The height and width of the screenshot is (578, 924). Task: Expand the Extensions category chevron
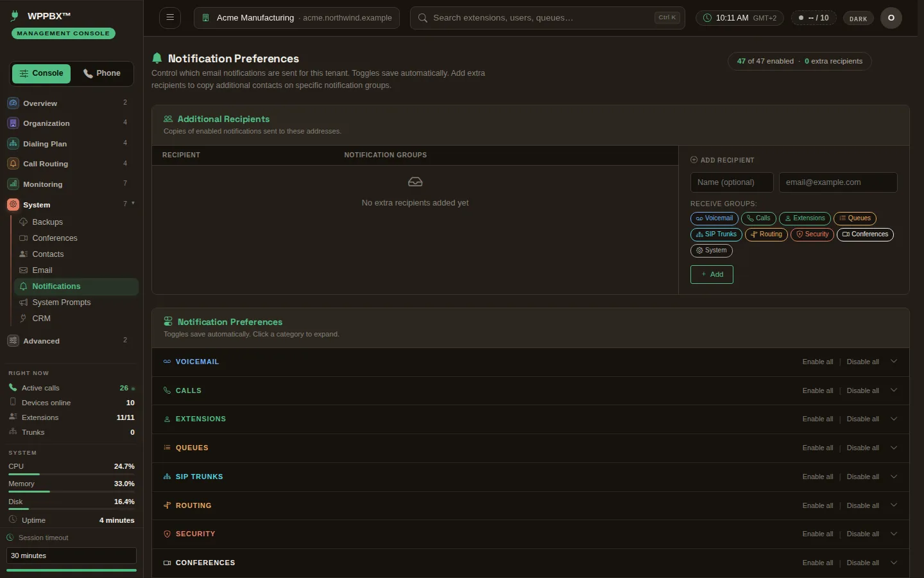click(x=894, y=419)
